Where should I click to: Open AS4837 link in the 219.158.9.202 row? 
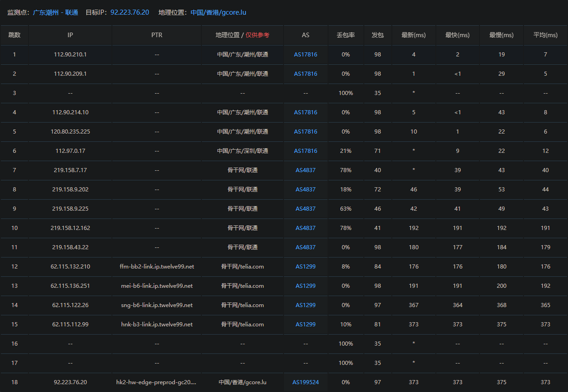[x=306, y=190]
